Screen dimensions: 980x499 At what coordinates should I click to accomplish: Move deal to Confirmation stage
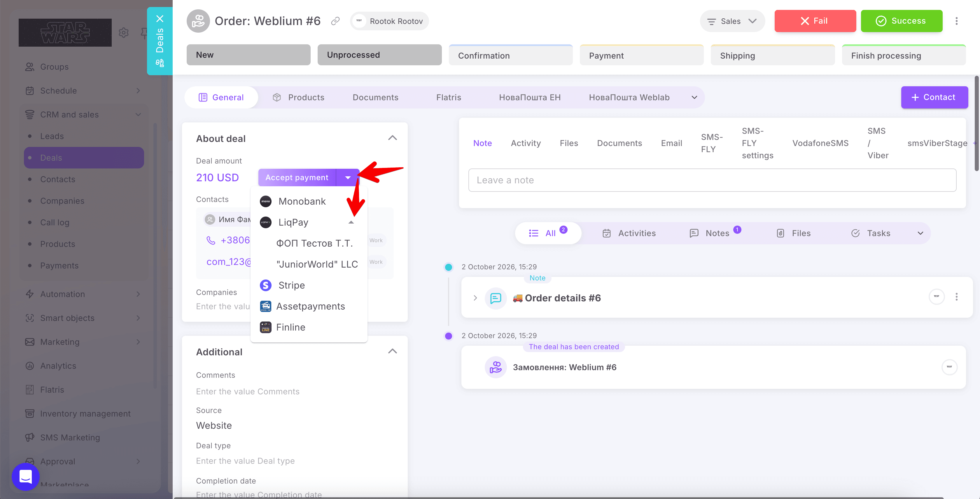(x=510, y=55)
